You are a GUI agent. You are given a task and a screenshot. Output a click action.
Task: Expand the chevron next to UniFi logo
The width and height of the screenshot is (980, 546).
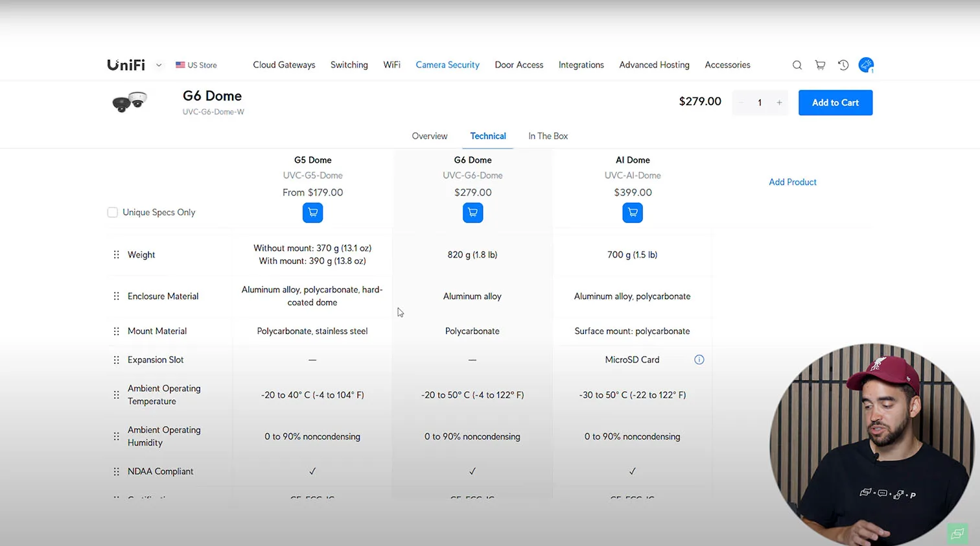[159, 65]
